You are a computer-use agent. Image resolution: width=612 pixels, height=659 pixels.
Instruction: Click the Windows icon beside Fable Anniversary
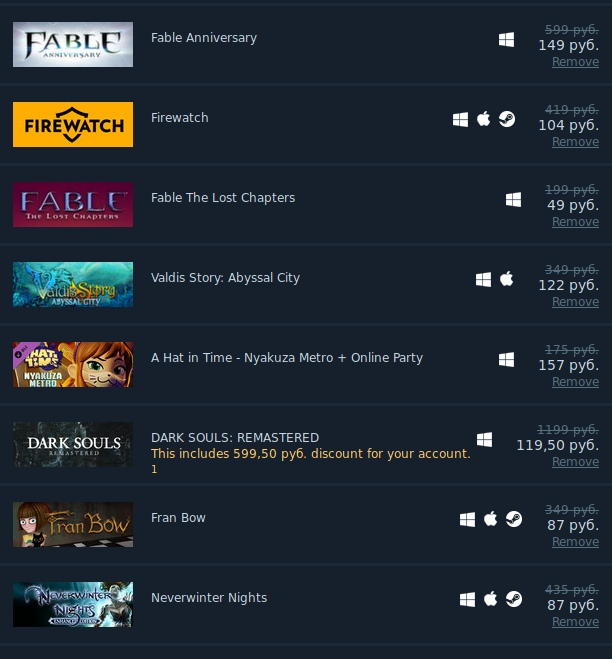pos(506,40)
